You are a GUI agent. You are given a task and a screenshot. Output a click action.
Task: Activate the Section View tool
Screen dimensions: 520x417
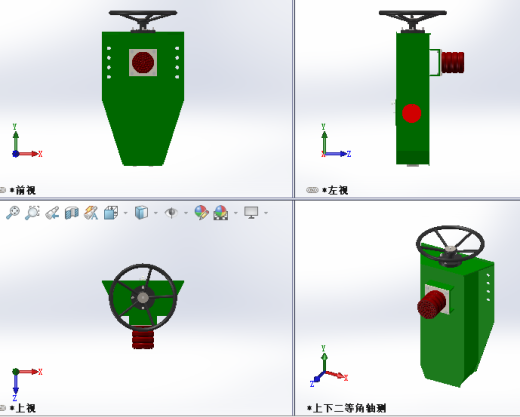[x=72, y=213]
